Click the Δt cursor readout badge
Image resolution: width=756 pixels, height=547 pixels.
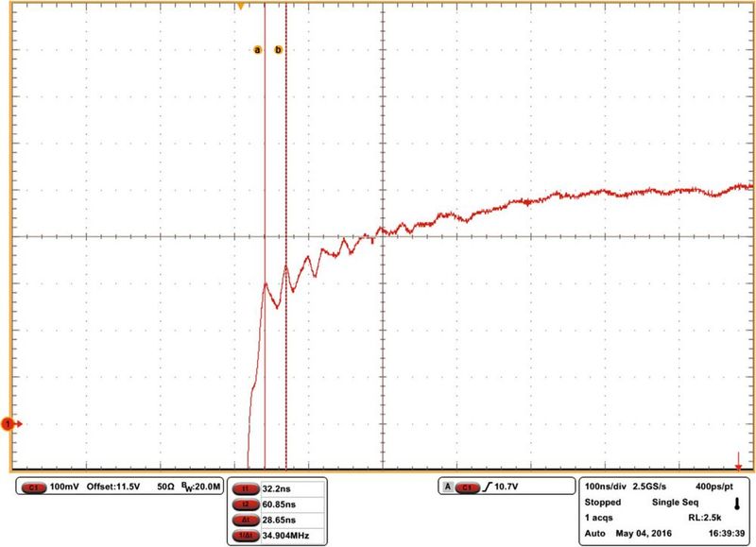[x=246, y=520]
